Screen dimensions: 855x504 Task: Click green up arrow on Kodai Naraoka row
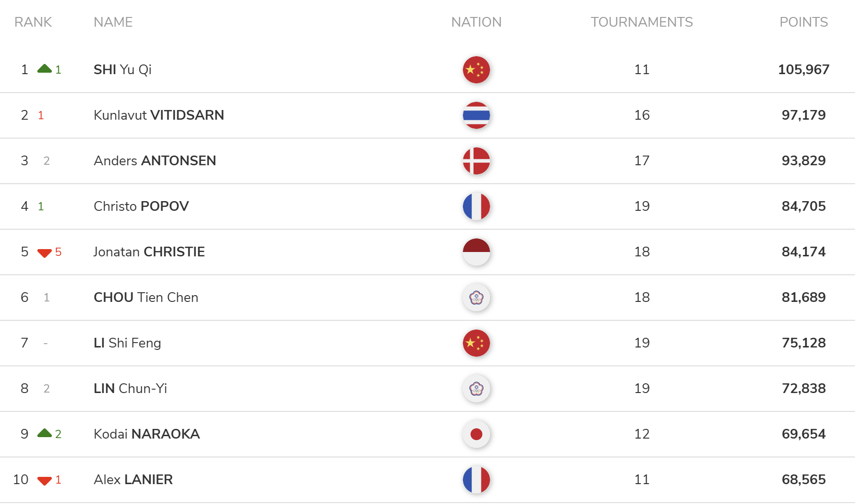tap(45, 433)
